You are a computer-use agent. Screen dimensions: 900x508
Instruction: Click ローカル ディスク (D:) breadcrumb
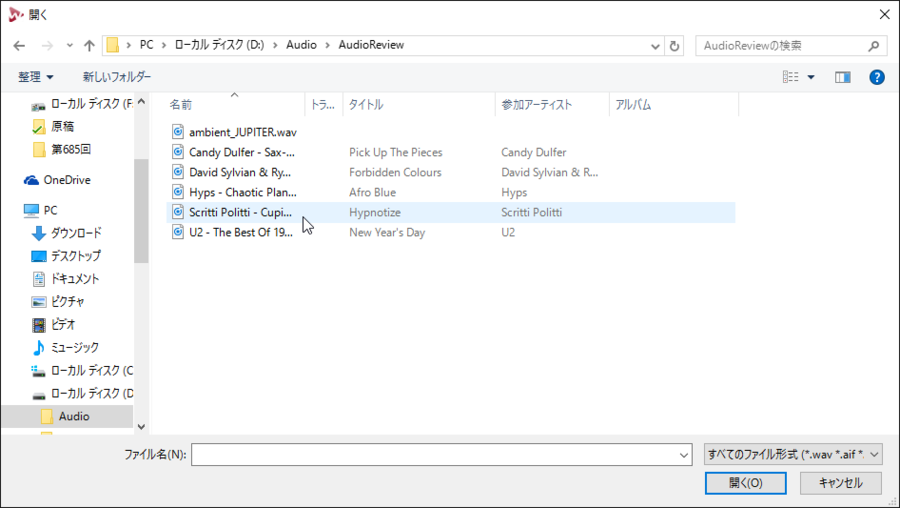[219, 45]
